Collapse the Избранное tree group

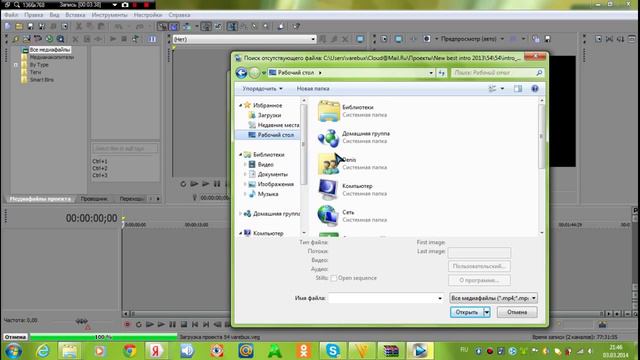click(240, 105)
